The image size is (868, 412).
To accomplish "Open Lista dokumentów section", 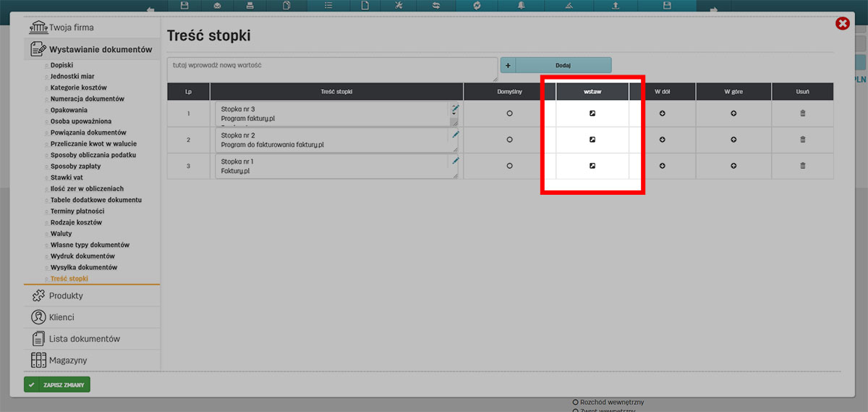I will tap(84, 339).
